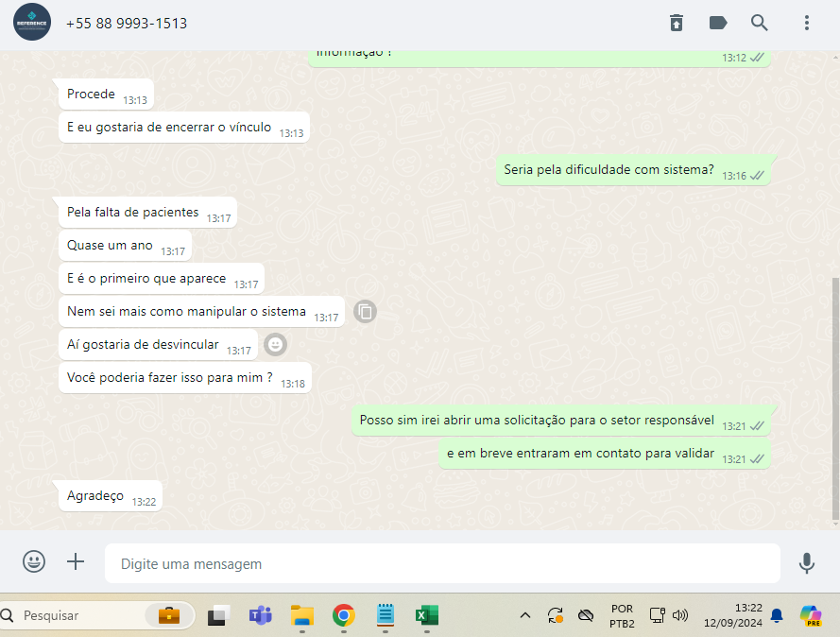Click the 'Digite uma mensagem' input field
The height and width of the screenshot is (637, 840).
[x=442, y=563]
